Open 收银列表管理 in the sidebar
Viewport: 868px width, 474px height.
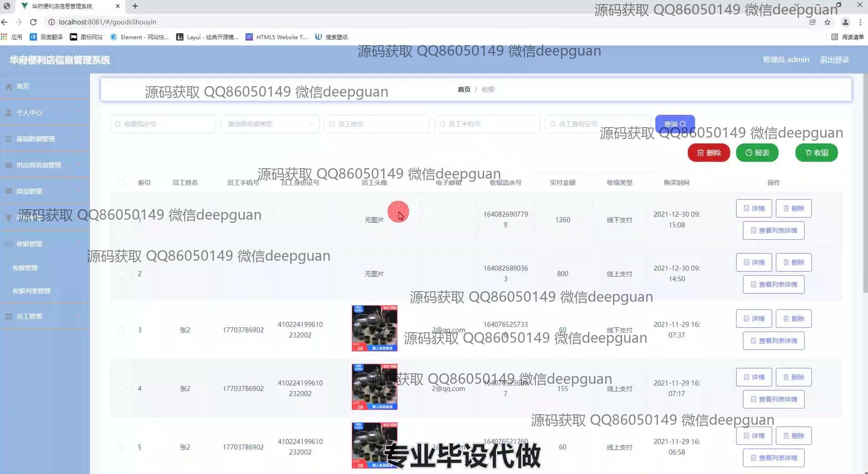[x=31, y=291]
